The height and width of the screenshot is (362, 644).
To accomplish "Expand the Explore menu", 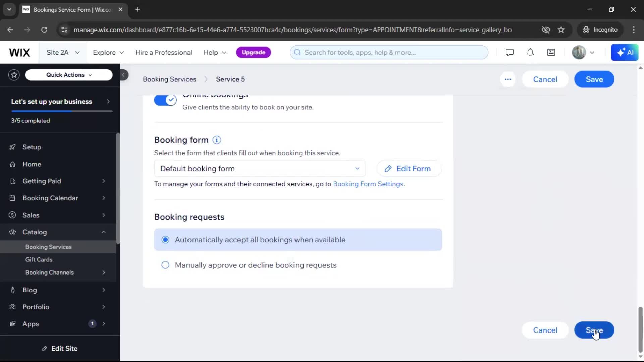I will (108, 52).
